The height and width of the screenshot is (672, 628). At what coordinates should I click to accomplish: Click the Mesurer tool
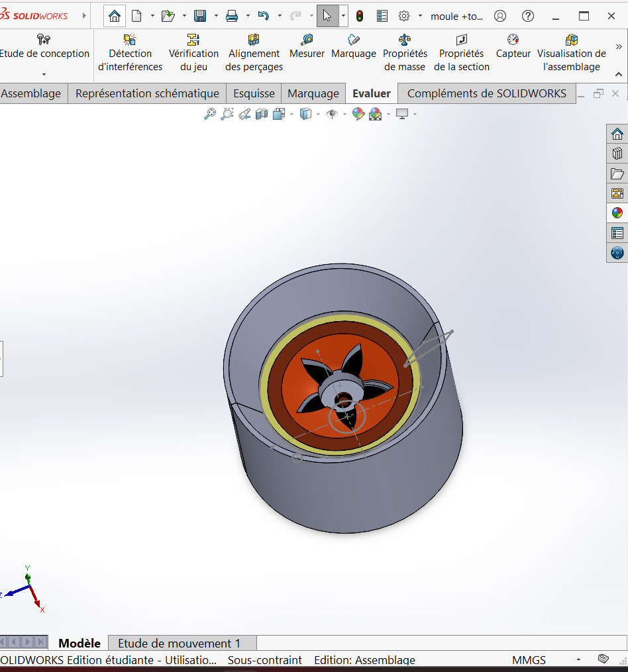coord(307,46)
